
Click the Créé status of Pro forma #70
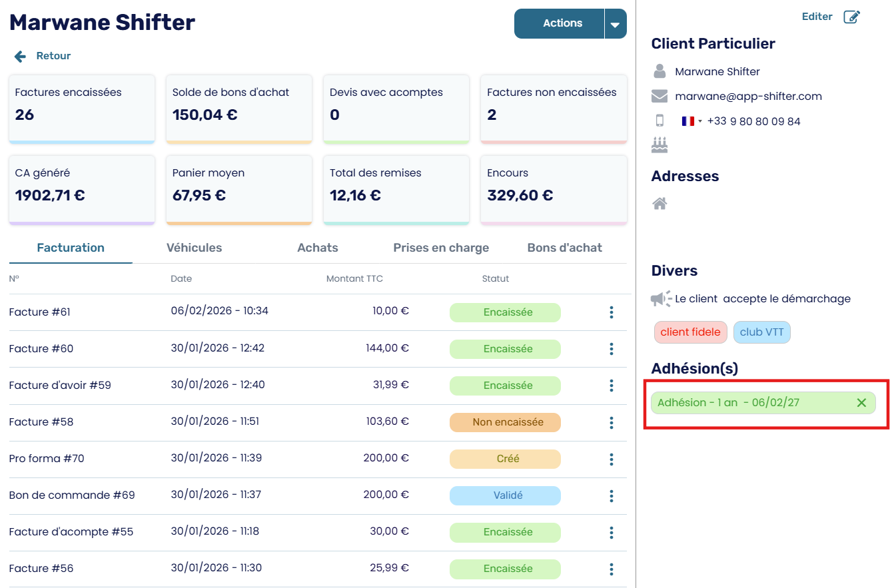tap(505, 459)
